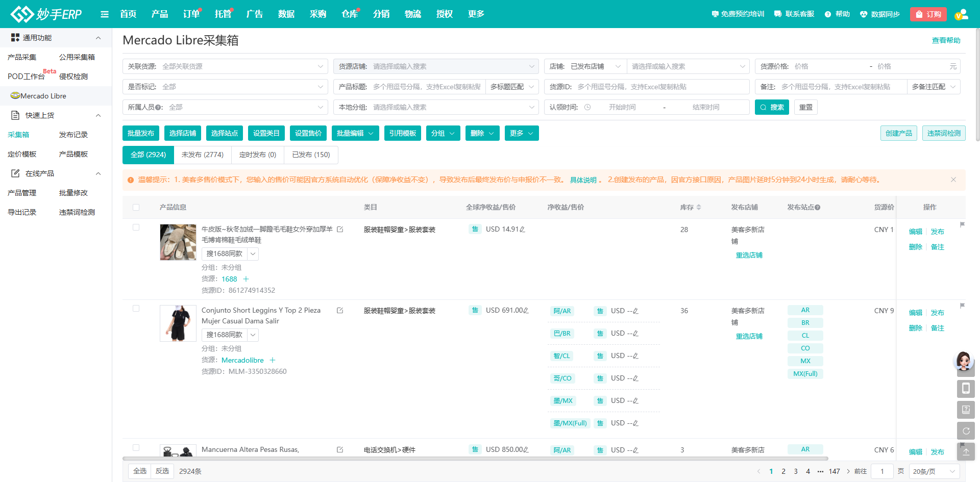This screenshot has width=980, height=482.
Task: Click the 搜索 search button
Action: [772, 107]
